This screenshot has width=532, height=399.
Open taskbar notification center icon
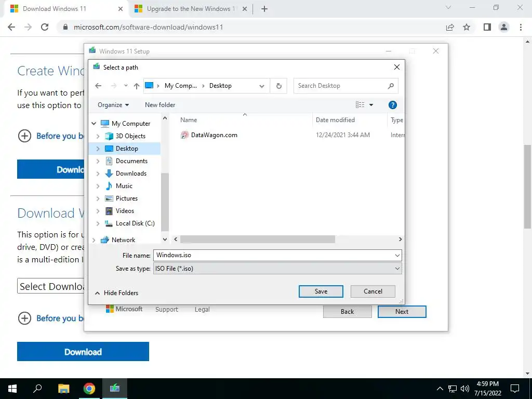click(x=515, y=389)
